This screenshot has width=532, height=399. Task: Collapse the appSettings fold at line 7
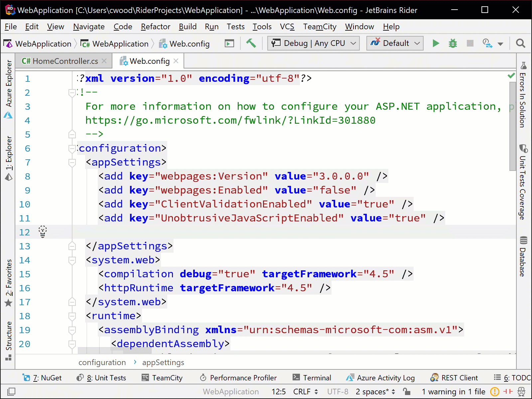click(72, 162)
